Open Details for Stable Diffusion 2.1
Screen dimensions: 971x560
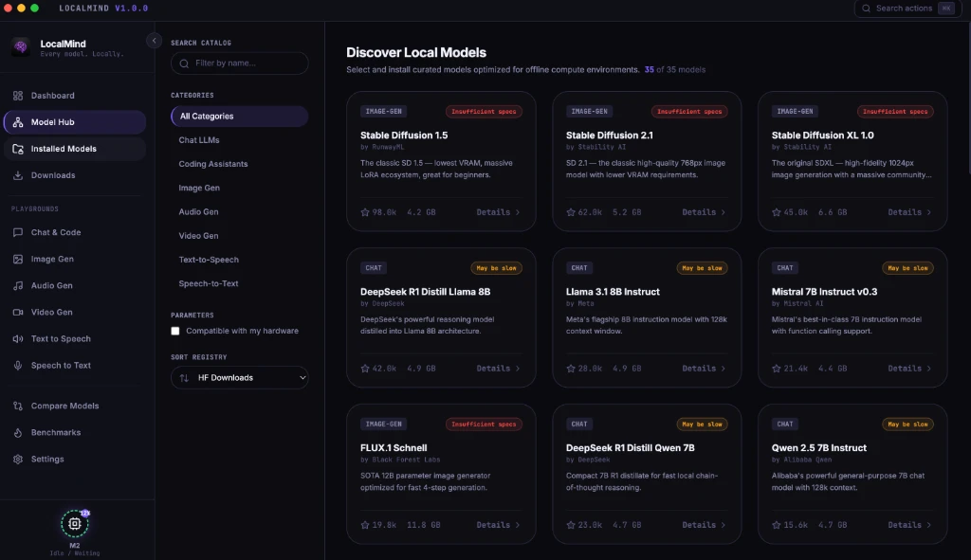point(704,212)
